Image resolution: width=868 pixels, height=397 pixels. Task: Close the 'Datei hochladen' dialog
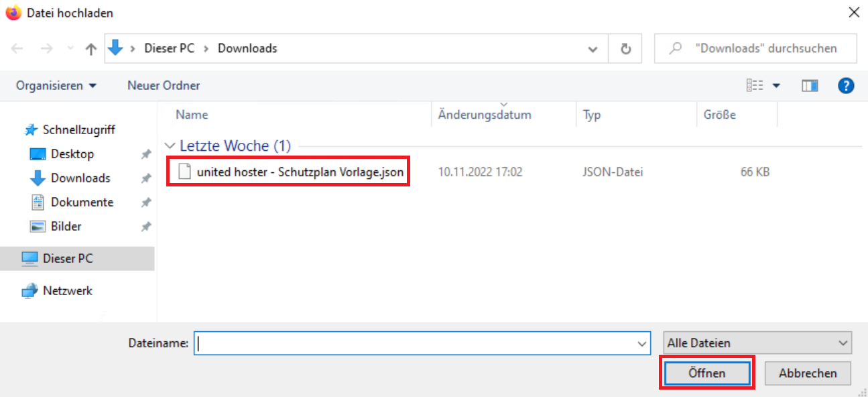[854, 12]
